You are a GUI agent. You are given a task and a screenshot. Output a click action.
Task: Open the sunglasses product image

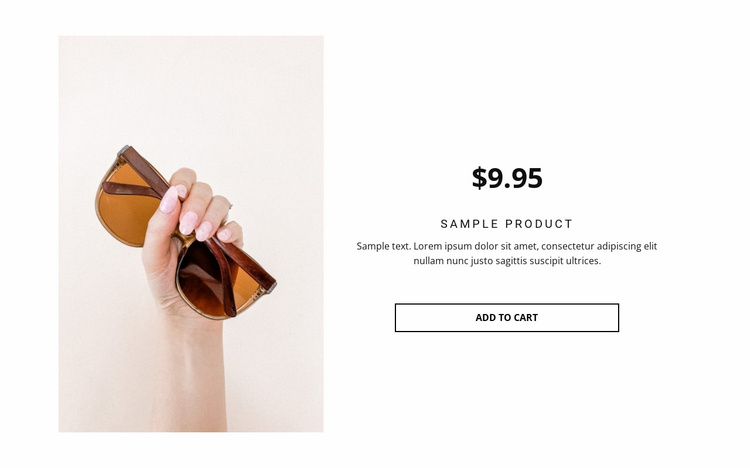point(191,234)
